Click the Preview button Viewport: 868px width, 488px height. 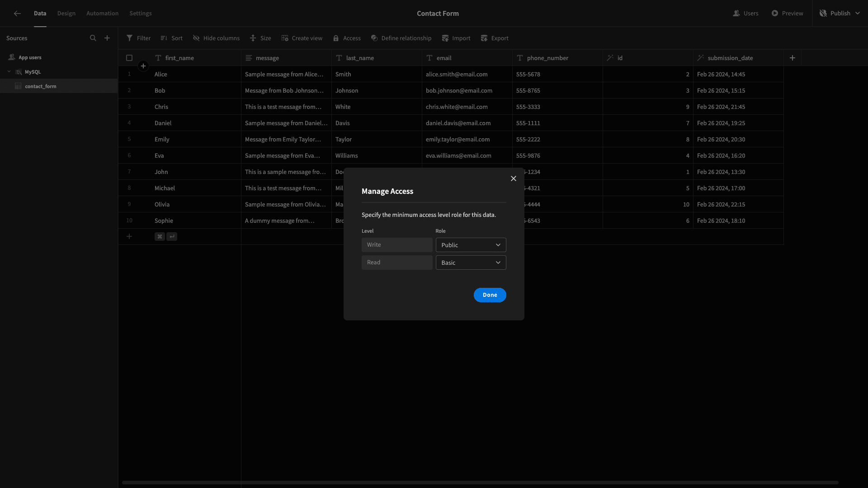787,14
